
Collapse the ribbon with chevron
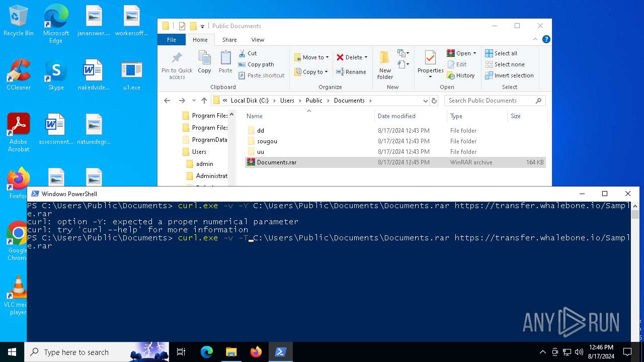[535, 39]
